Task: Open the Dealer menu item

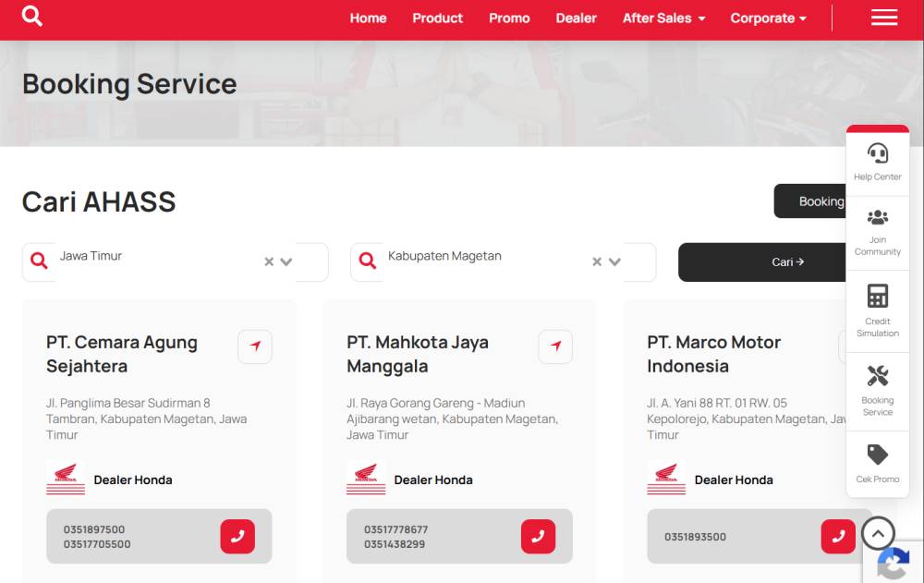Action: tap(577, 18)
